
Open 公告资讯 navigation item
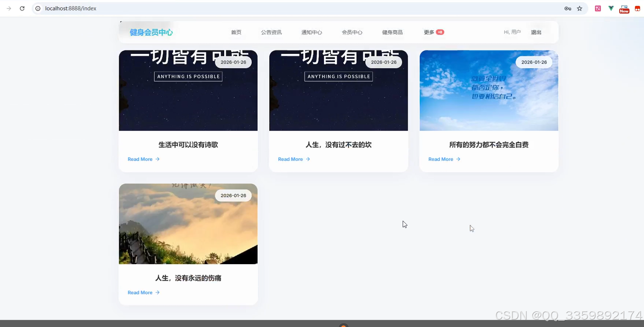click(272, 32)
